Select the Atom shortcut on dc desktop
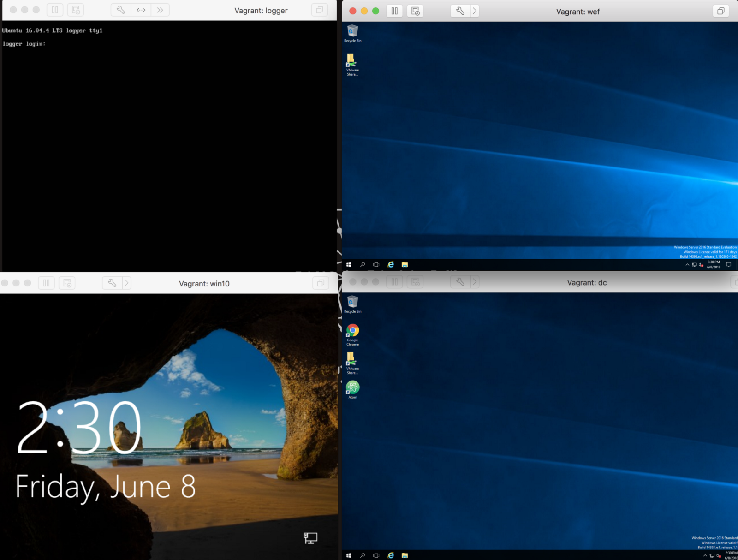Image resolution: width=738 pixels, height=560 pixels. point(353,390)
